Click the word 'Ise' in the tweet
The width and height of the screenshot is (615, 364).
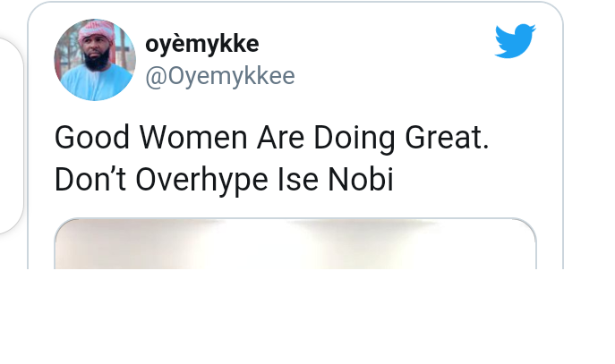coord(298,180)
